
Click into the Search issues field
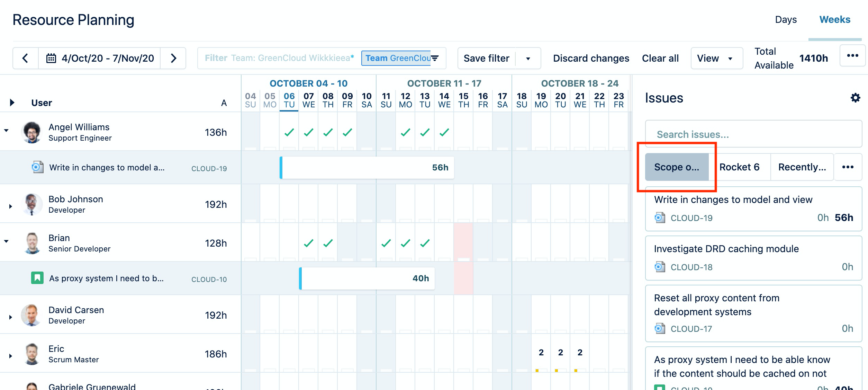pyautogui.click(x=753, y=134)
